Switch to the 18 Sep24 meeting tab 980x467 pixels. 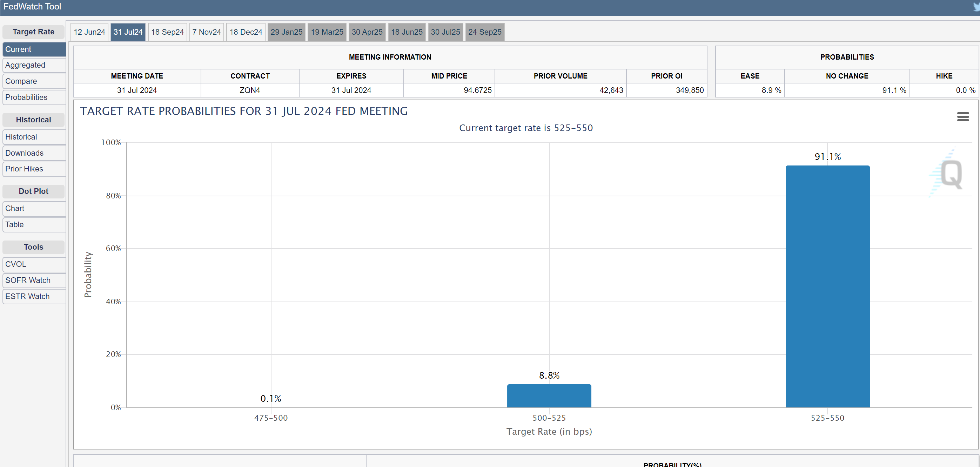point(167,32)
